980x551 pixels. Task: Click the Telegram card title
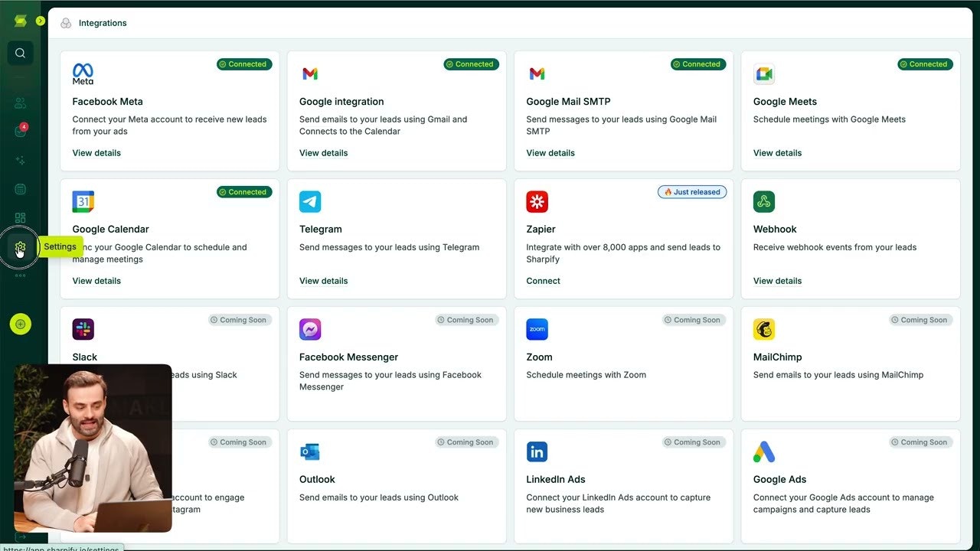click(x=320, y=230)
